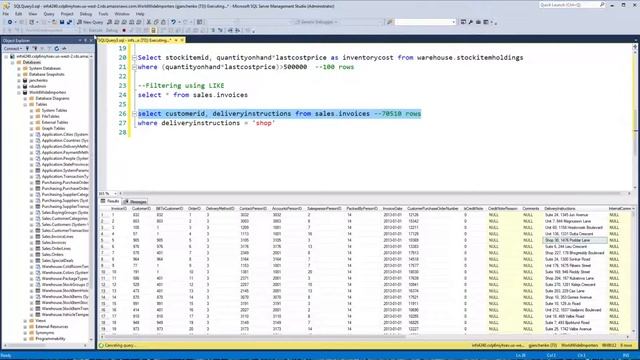640x360 pixels.
Task: Click the 'Shop 30' delivery instructions cell
Action: tap(575, 240)
